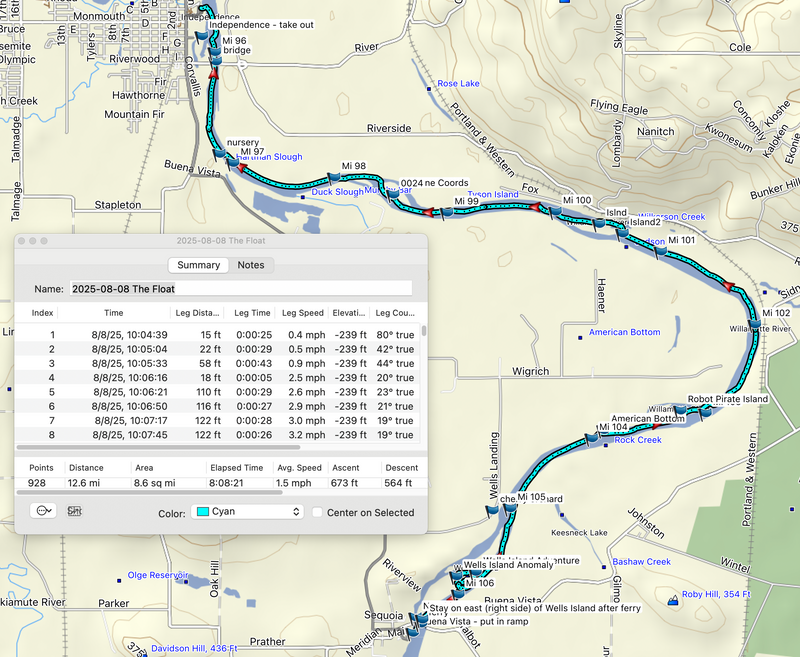The width and height of the screenshot is (800, 657).
Task: Select track point row 8/8/25, 10:04:39
Action: (x=218, y=335)
